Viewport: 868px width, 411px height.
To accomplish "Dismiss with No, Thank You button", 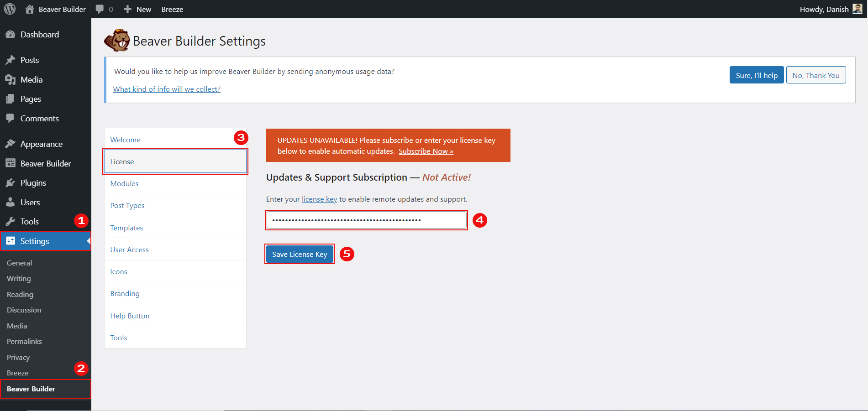I will click(815, 75).
